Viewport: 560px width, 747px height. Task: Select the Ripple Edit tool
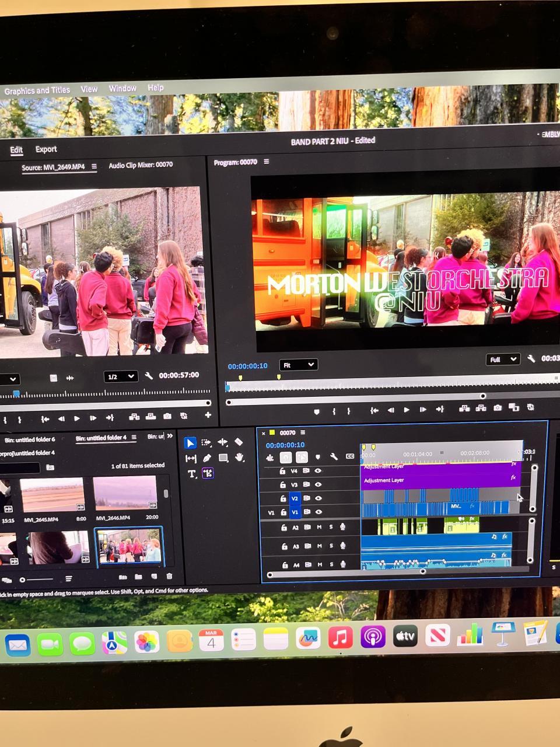(222, 442)
